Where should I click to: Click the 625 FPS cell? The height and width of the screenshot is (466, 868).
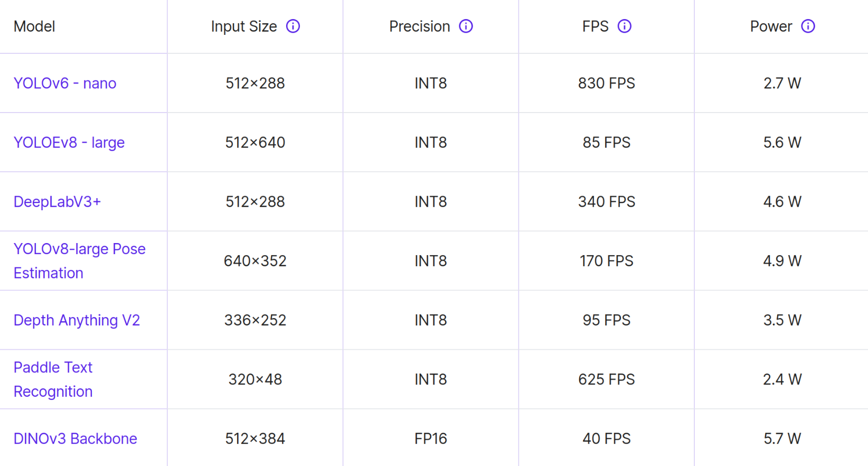tap(606, 379)
